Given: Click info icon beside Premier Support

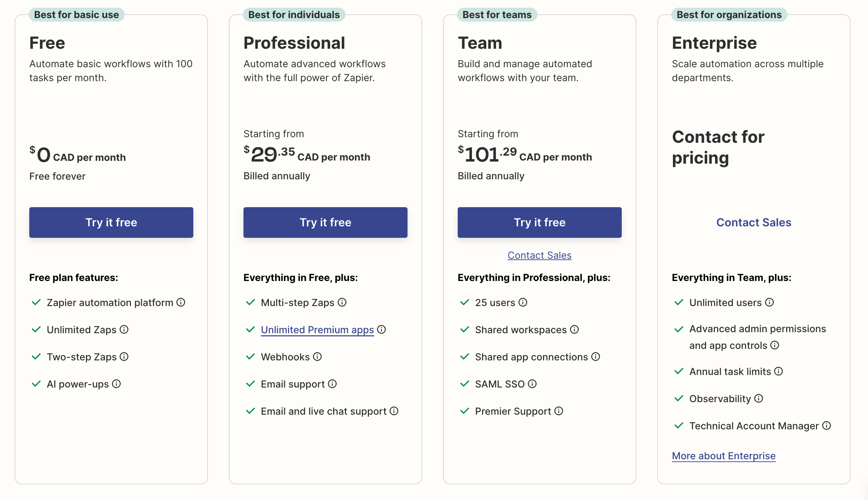Looking at the screenshot, I should pos(559,411).
